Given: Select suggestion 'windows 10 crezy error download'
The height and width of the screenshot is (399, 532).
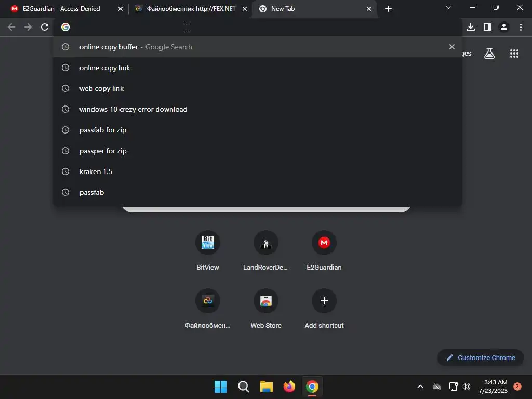Looking at the screenshot, I should pyautogui.click(x=258, y=109).
